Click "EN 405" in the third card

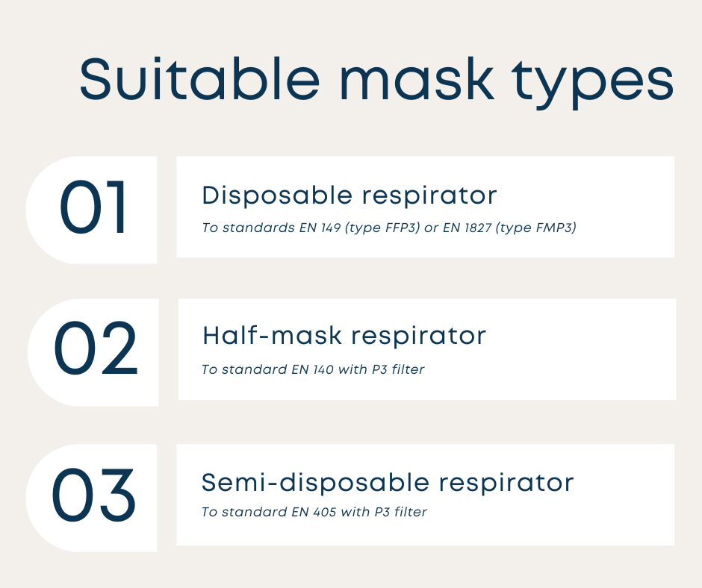click(x=316, y=512)
